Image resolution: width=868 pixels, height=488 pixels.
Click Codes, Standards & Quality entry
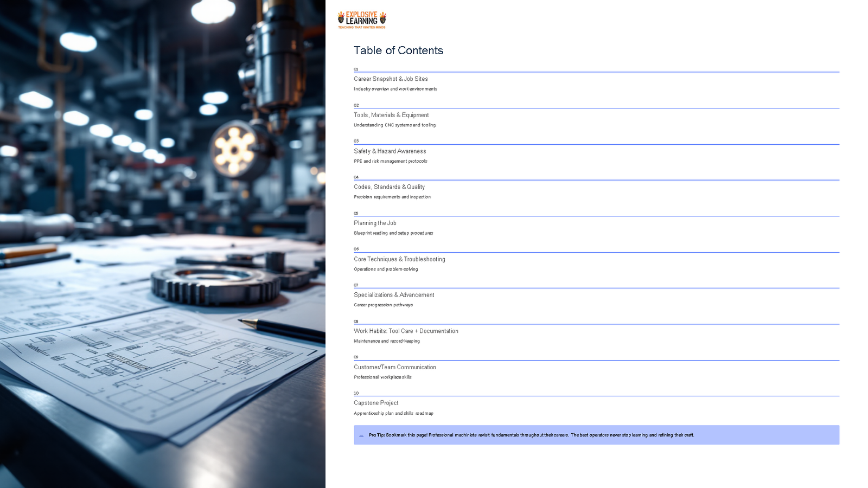389,187
